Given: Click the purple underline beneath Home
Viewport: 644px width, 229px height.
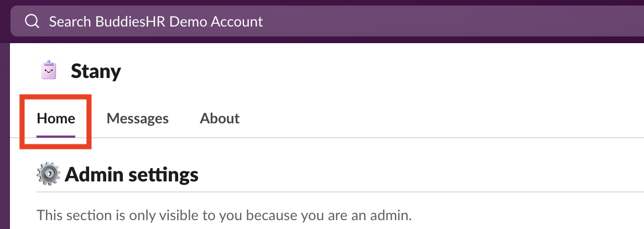Looking at the screenshot, I should pyautogui.click(x=56, y=136).
